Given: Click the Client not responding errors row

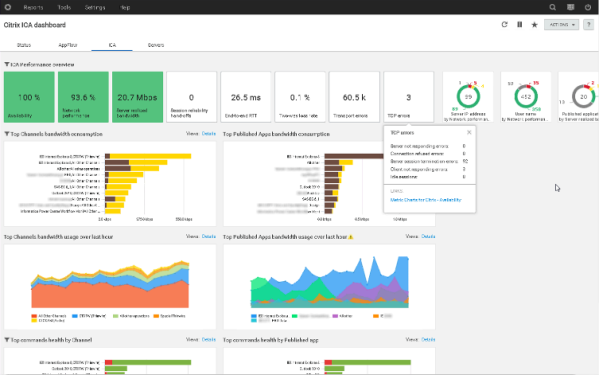Looking at the screenshot, I should (428, 169).
